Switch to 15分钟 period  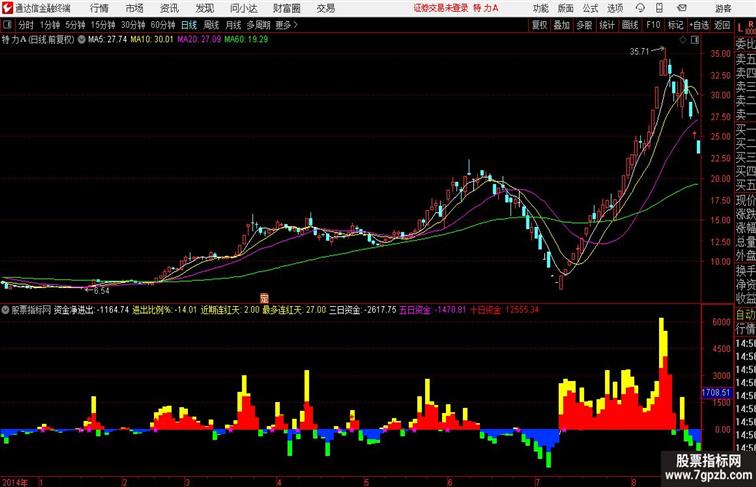coord(103,25)
